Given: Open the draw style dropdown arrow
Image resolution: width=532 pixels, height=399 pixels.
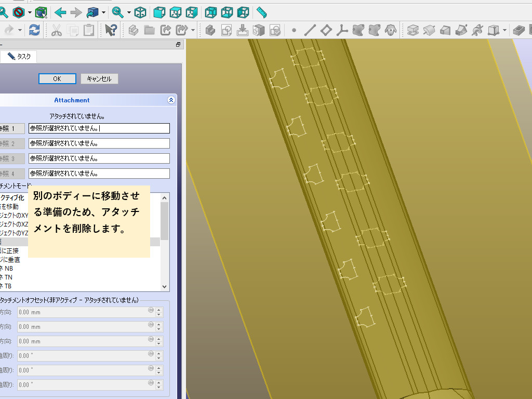Looking at the screenshot, I should [x=30, y=12].
